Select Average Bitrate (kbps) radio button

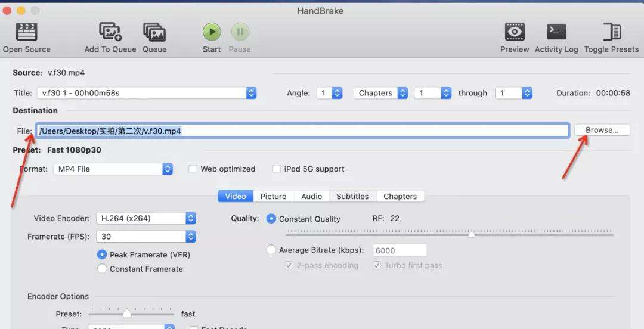[271, 250]
